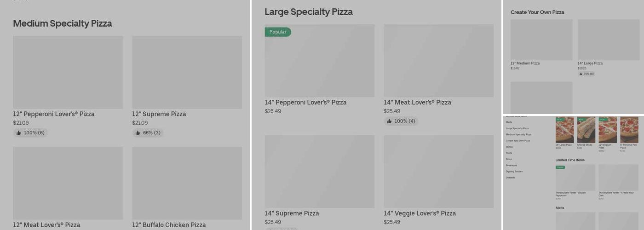Open the 14" Supreme Pizza item name
Screen dimensions: 644x230
292,213
